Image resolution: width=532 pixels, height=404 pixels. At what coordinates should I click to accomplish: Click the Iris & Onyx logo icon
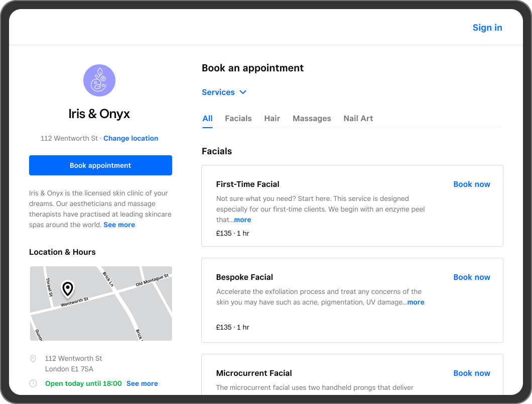(99, 80)
